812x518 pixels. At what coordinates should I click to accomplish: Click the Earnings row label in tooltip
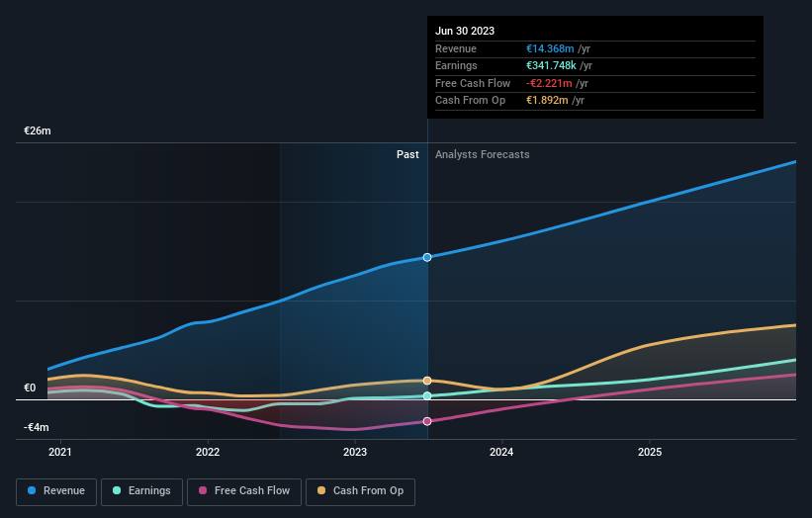click(x=456, y=65)
